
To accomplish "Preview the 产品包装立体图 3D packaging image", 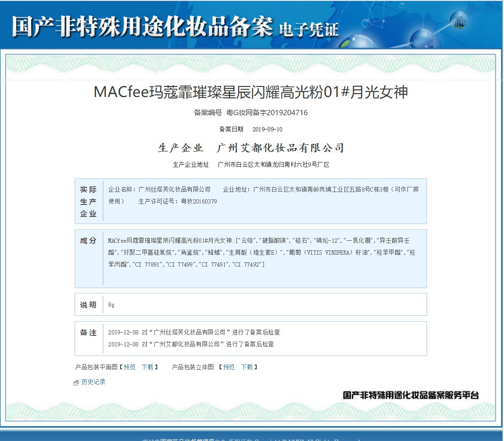I will click(x=229, y=367).
